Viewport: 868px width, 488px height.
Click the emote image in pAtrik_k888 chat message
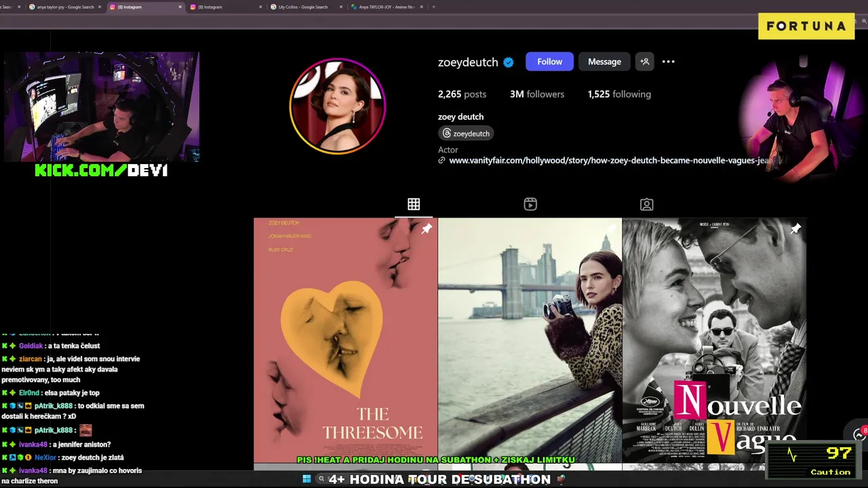pos(85,430)
